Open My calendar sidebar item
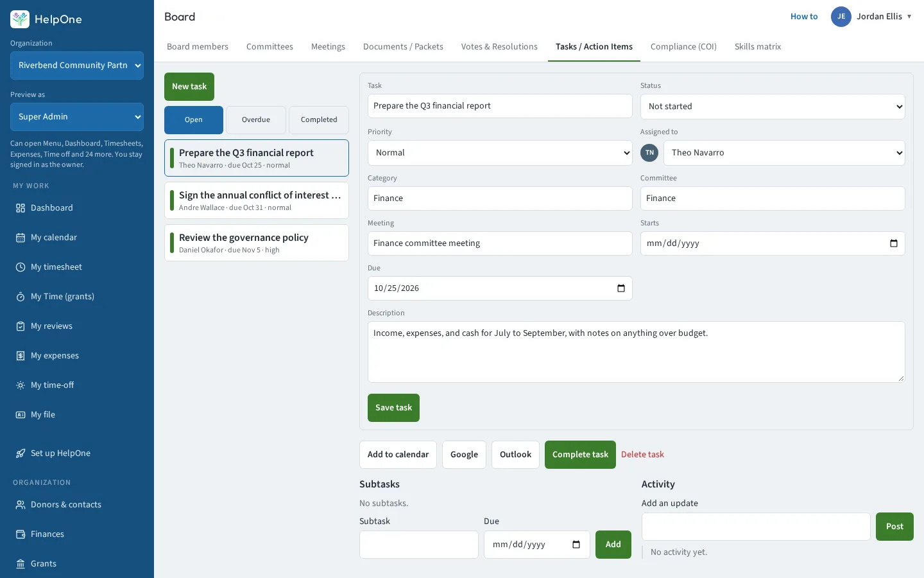The height and width of the screenshot is (578, 924). point(77,238)
